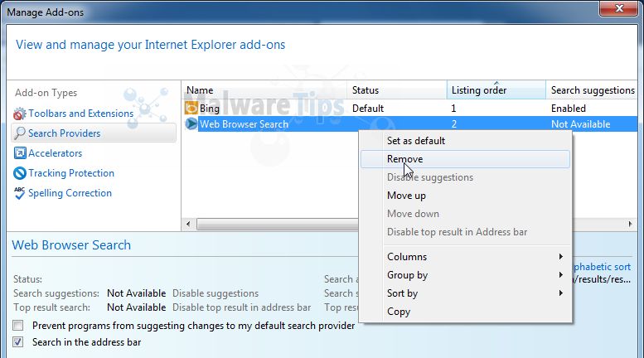Click the Web Browser Search provider icon

click(x=191, y=123)
